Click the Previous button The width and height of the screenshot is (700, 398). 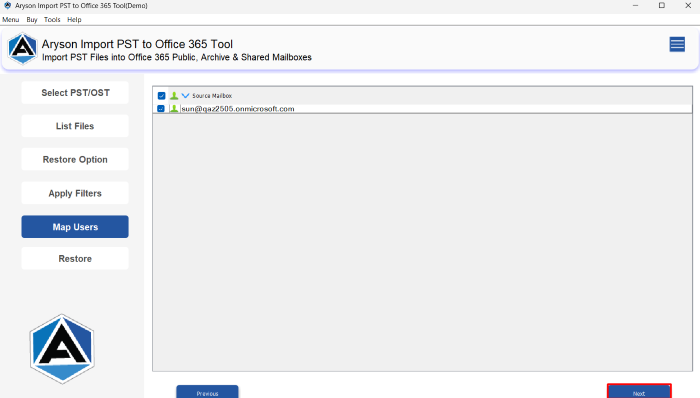[x=207, y=392]
